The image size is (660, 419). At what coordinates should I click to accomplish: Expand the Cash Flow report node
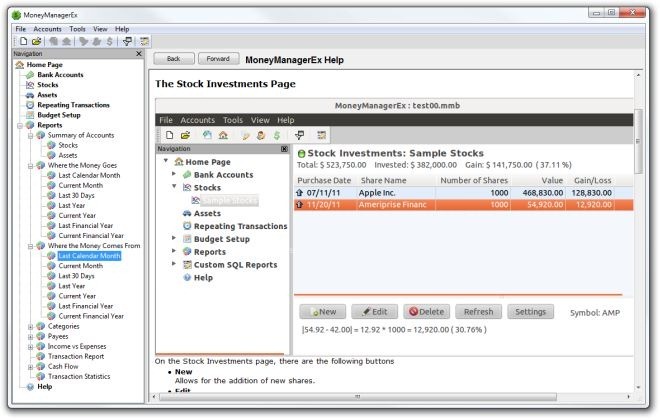click(x=29, y=366)
